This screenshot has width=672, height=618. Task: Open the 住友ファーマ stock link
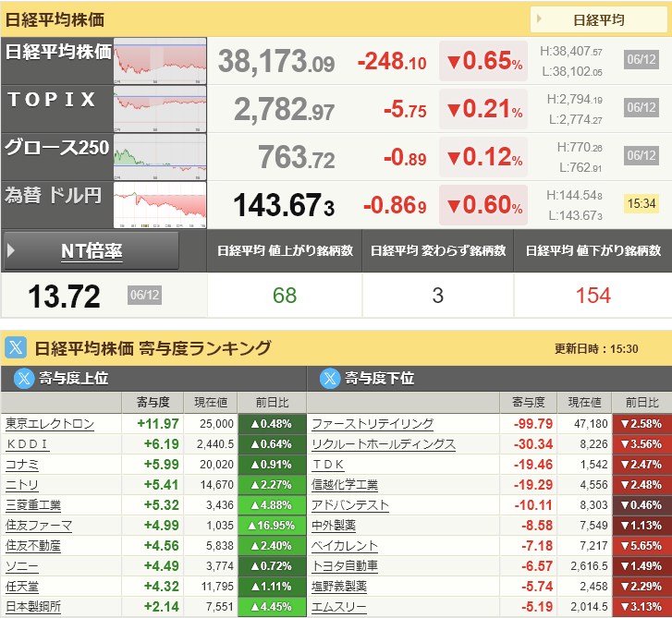pyautogui.click(x=39, y=526)
